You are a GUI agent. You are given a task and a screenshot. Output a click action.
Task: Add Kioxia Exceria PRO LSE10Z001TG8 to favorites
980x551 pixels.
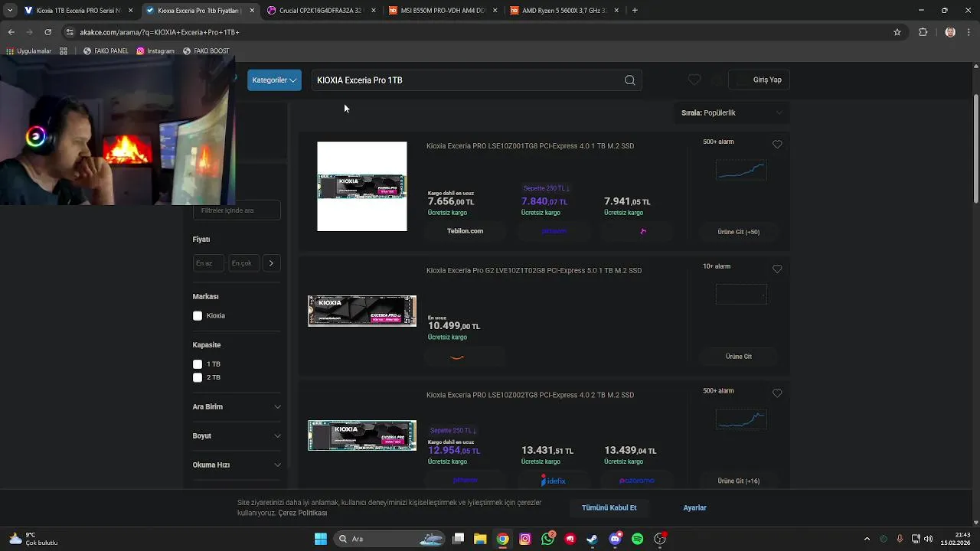pyautogui.click(x=777, y=144)
